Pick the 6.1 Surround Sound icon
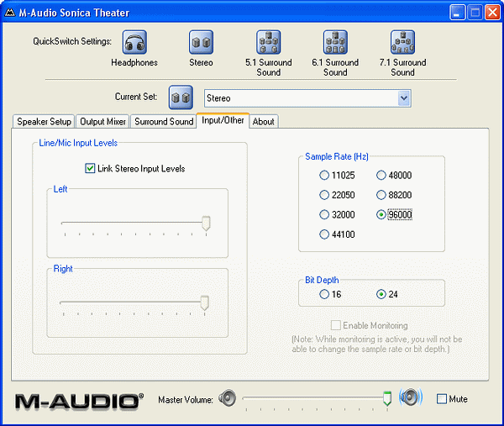 (335, 42)
